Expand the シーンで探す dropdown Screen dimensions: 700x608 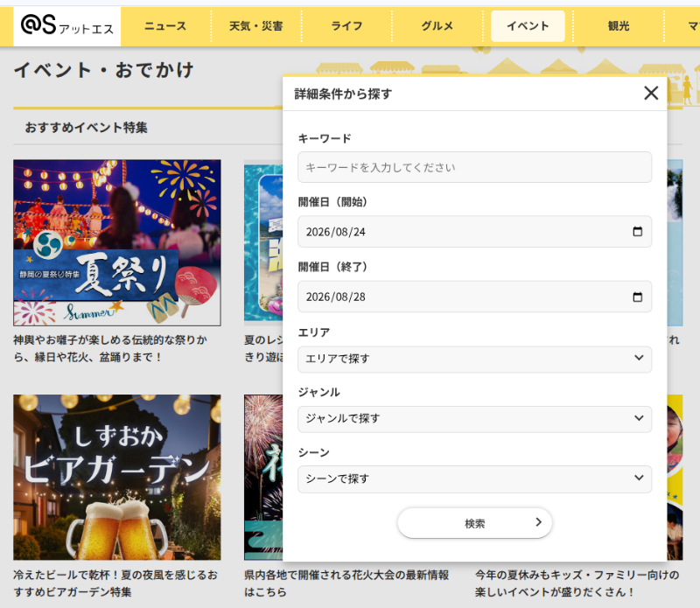(474, 479)
